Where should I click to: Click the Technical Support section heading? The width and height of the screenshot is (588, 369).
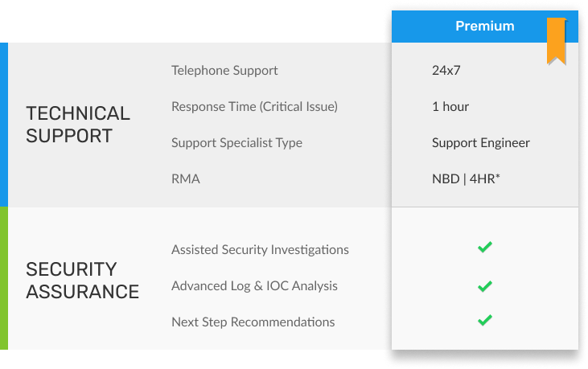[x=78, y=125]
